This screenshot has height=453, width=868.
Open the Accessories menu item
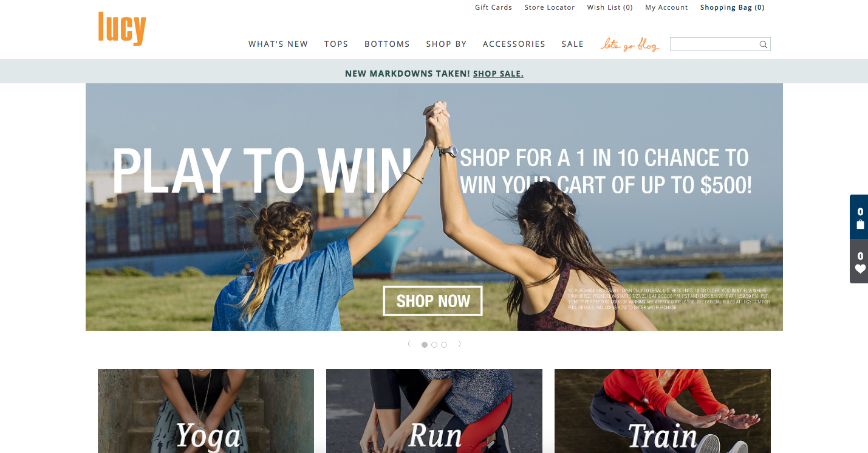tap(514, 44)
